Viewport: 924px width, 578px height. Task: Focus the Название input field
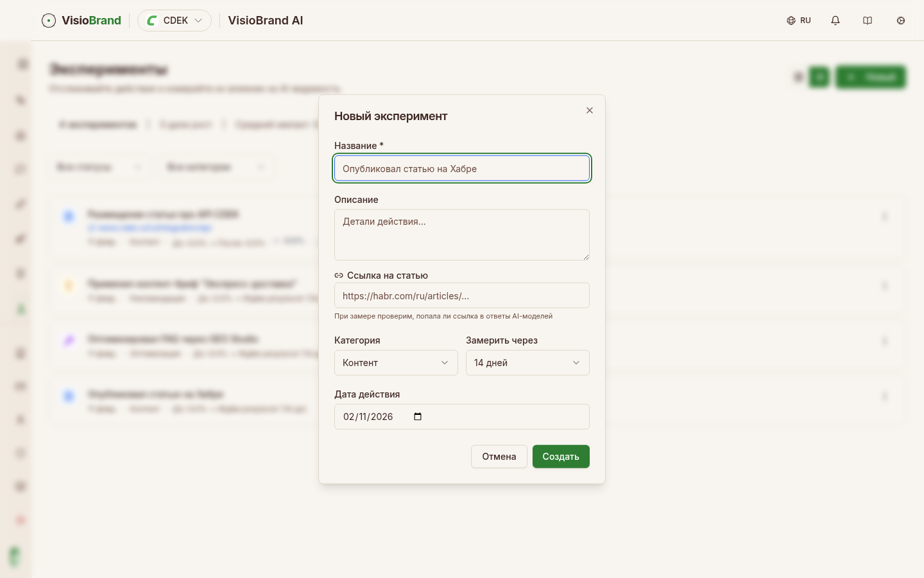[461, 169]
